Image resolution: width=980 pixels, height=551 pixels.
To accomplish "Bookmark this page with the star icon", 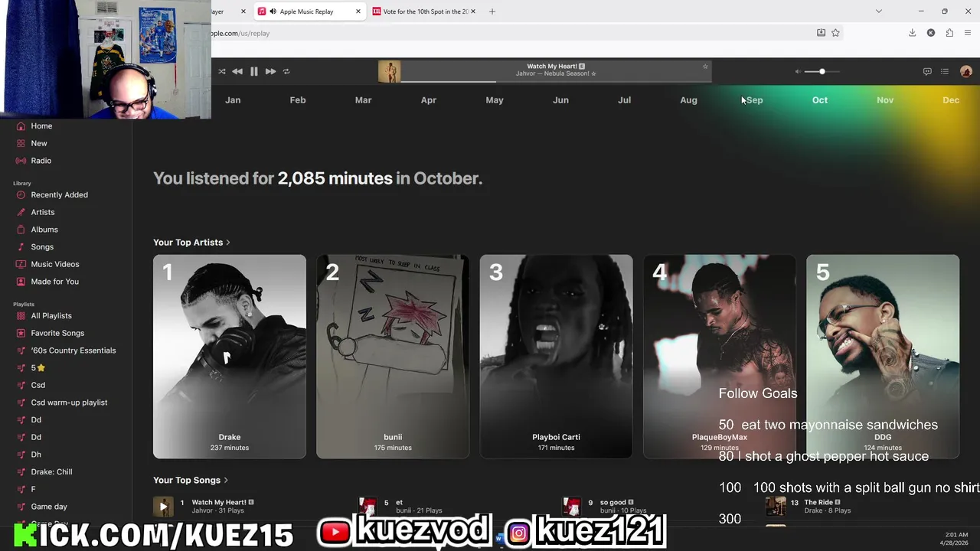I will coord(835,33).
